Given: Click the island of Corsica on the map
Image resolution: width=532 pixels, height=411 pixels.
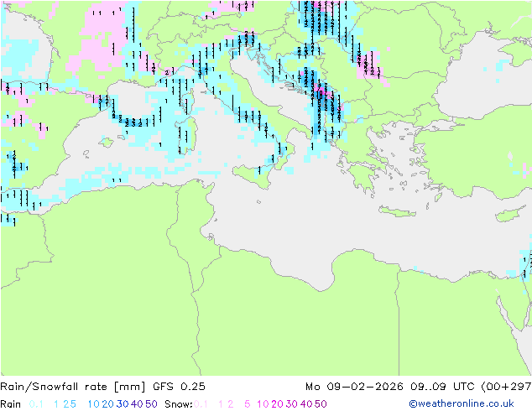Looking at the screenshot, I should tap(187, 101).
